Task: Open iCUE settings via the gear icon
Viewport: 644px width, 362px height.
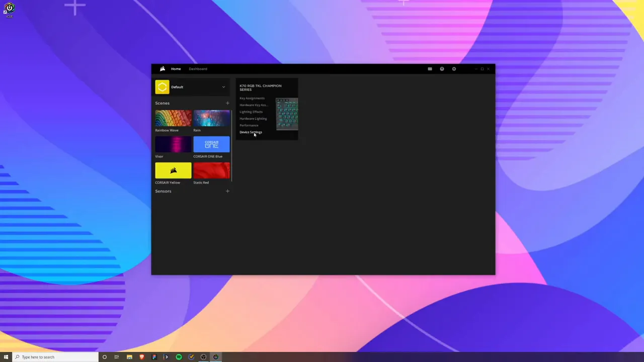Action: [x=454, y=69]
